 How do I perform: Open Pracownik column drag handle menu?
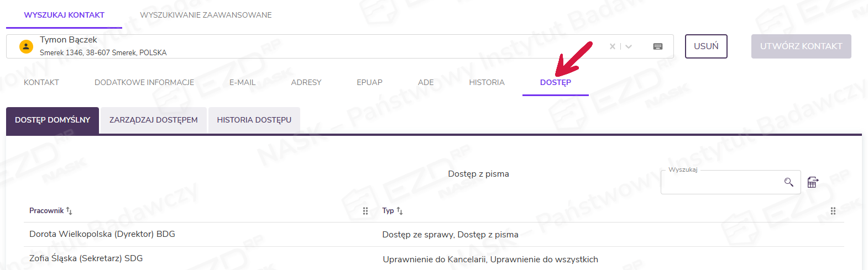(365, 211)
